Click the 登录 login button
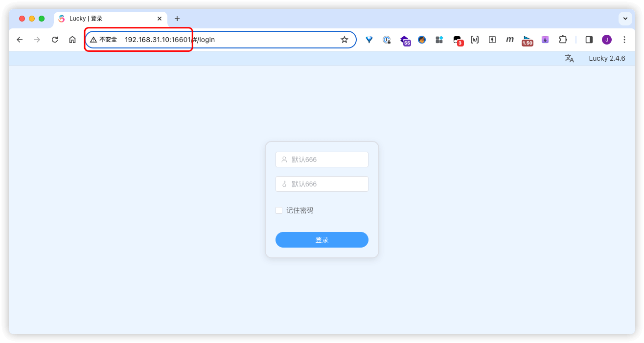The width and height of the screenshot is (644, 343). [x=322, y=240]
